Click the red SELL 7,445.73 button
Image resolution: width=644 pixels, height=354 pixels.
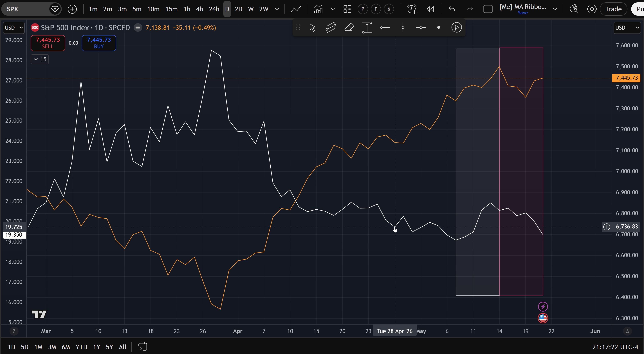[48, 43]
